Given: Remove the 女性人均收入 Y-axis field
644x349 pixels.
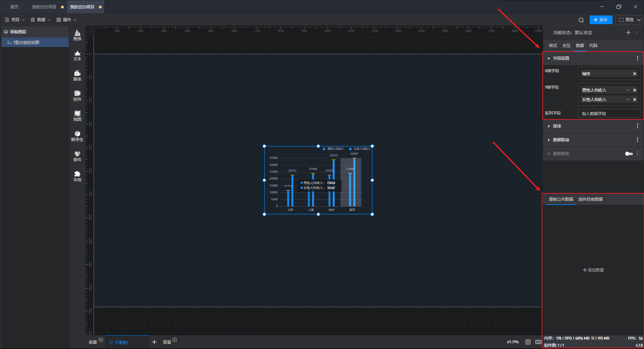Looking at the screenshot, I should click(x=635, y=100).
